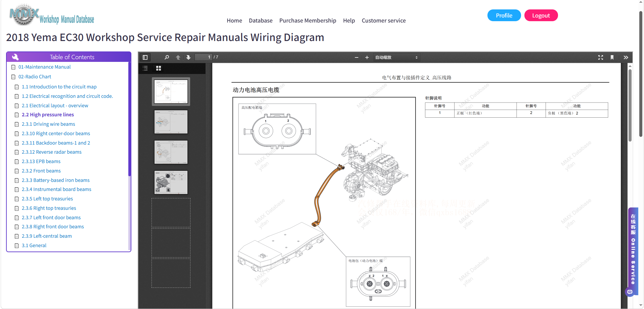
Task: Open 01-Maintenance Manual entry
Action: click(44, 67)
